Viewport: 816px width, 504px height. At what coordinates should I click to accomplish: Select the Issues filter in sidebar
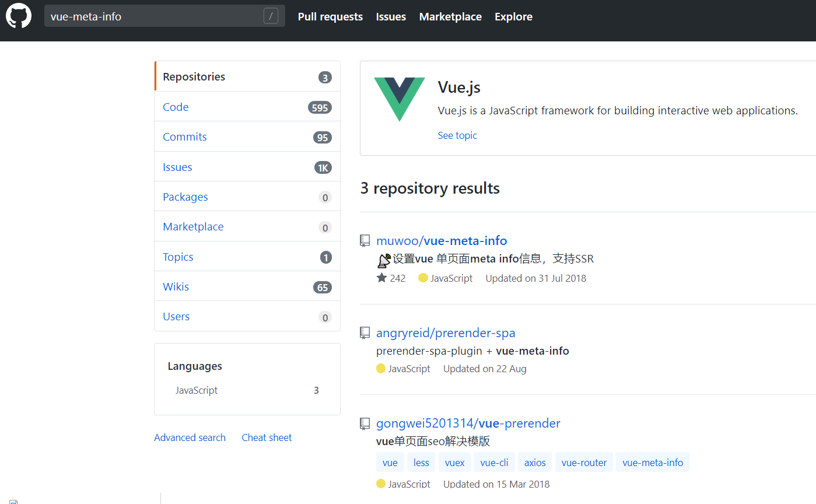coord(247,167)
